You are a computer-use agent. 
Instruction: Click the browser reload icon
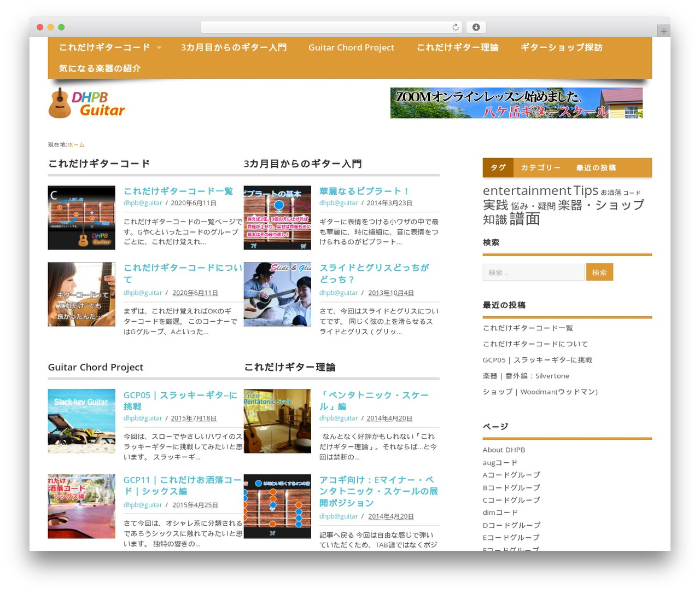456,27
